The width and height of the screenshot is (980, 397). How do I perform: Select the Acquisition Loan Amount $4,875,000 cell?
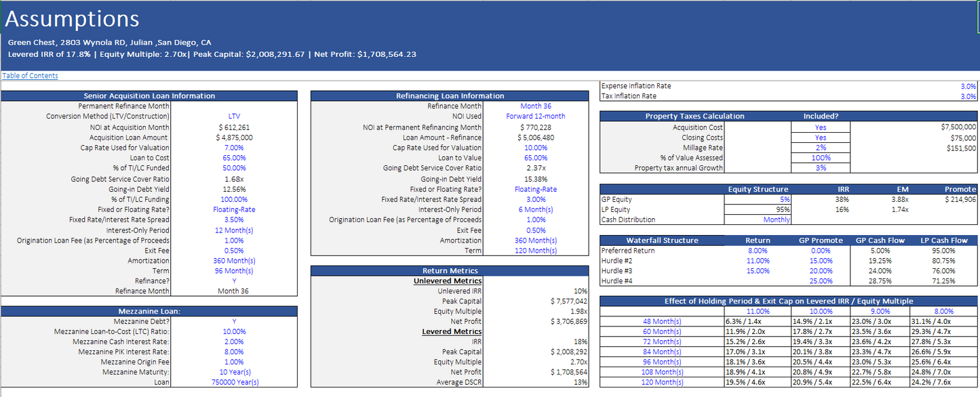tap(234, 138)
